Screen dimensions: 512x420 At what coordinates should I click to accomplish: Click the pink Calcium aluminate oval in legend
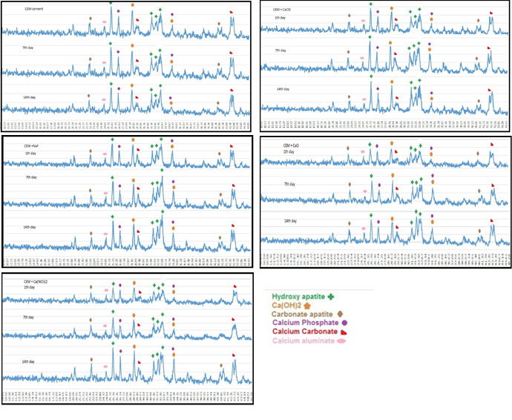342,341
